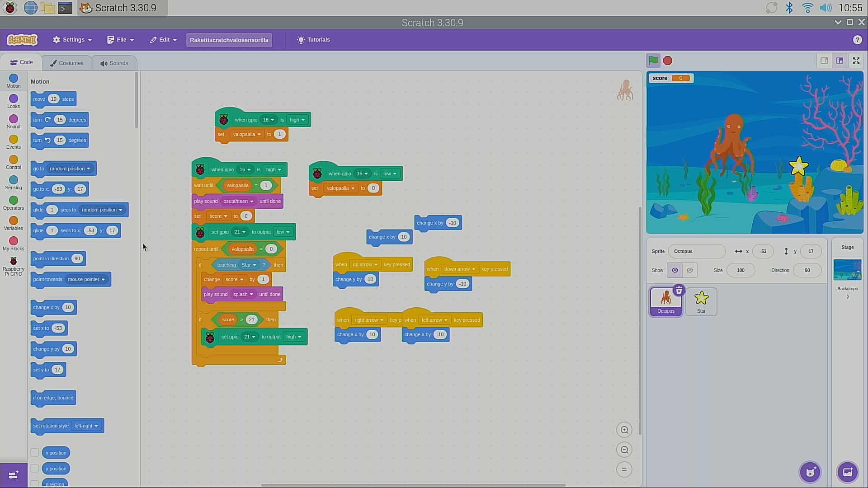Open the Looks block category
The image size is (868, 488).
click(14, 102)
